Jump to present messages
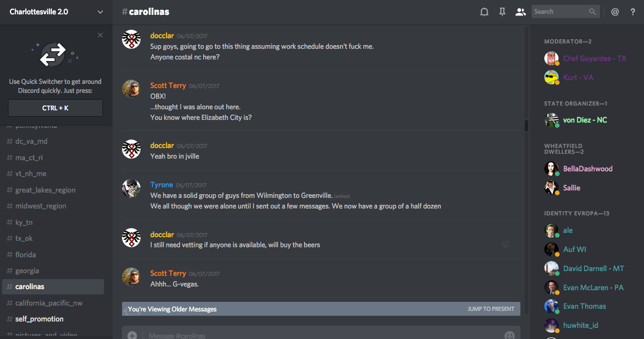This screenshot has height=339, width=644. coord(491,309)
